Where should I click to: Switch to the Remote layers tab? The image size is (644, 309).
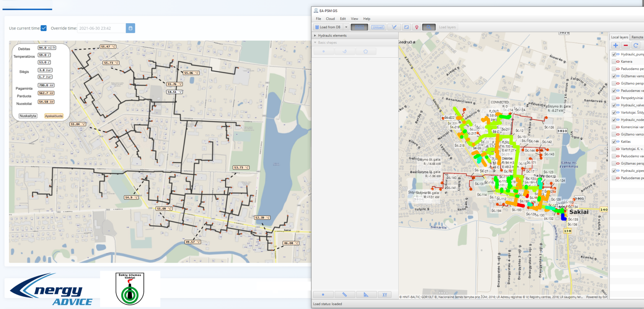637,37
